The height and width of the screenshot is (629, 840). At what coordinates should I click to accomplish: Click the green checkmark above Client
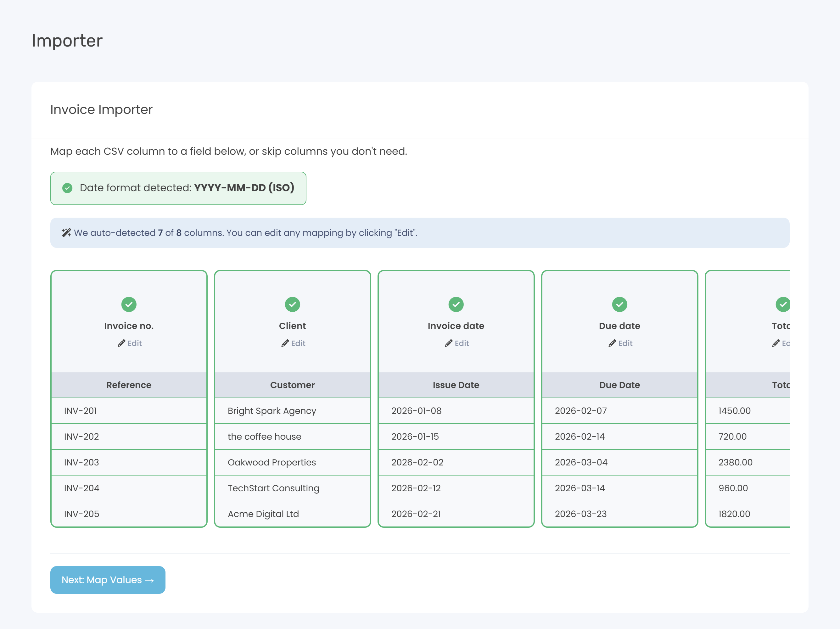point(292,304)
